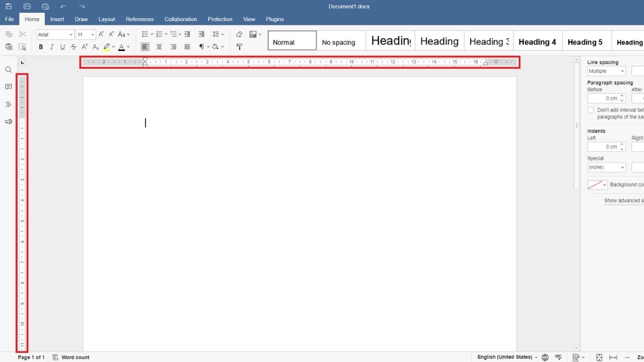
Task: Click the Select all icon
Action: click(x=23, y=47)
